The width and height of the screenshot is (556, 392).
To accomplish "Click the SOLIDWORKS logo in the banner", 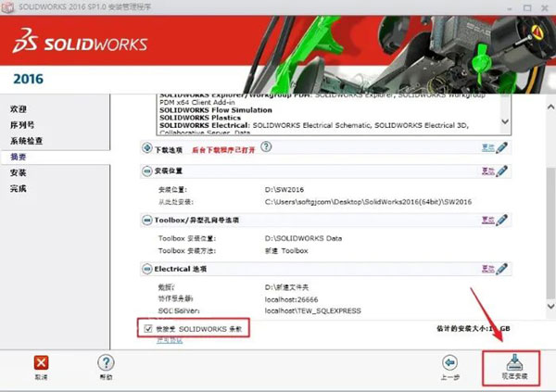I will coord(80,42).
